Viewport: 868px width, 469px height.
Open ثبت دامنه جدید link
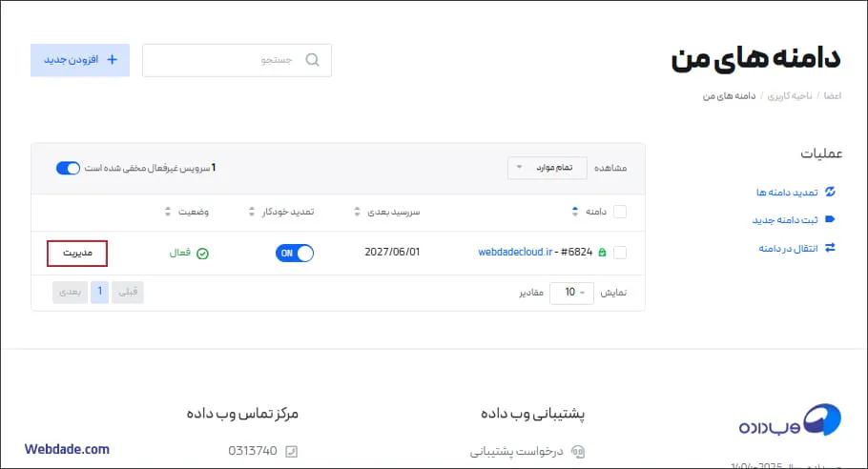785,220
